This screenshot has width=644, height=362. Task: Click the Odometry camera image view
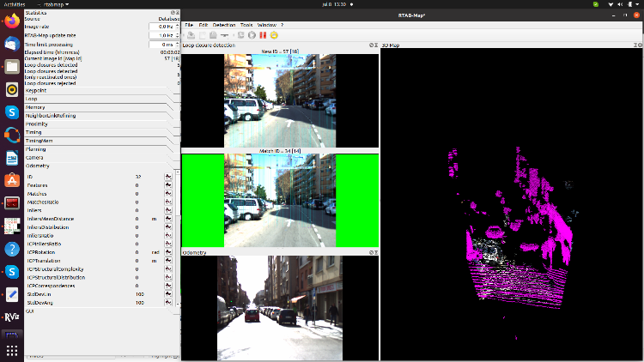click(x=279, y=307)
